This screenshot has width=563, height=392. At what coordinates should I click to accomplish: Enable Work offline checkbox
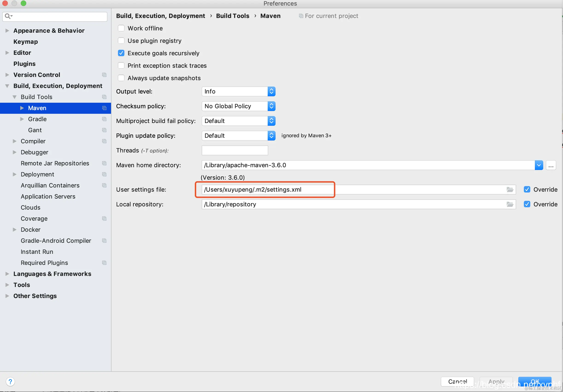tap(121, 28)
